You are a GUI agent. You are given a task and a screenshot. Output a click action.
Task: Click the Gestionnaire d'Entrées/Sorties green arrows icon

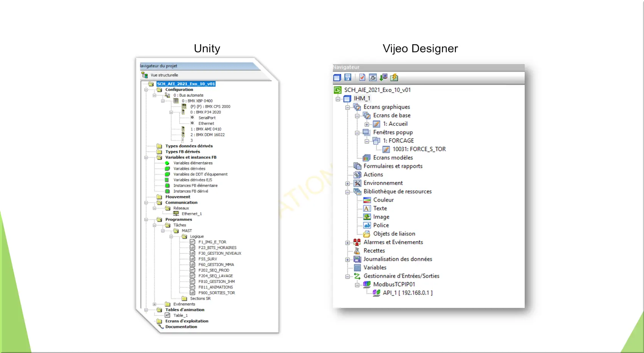coord(357,276)
